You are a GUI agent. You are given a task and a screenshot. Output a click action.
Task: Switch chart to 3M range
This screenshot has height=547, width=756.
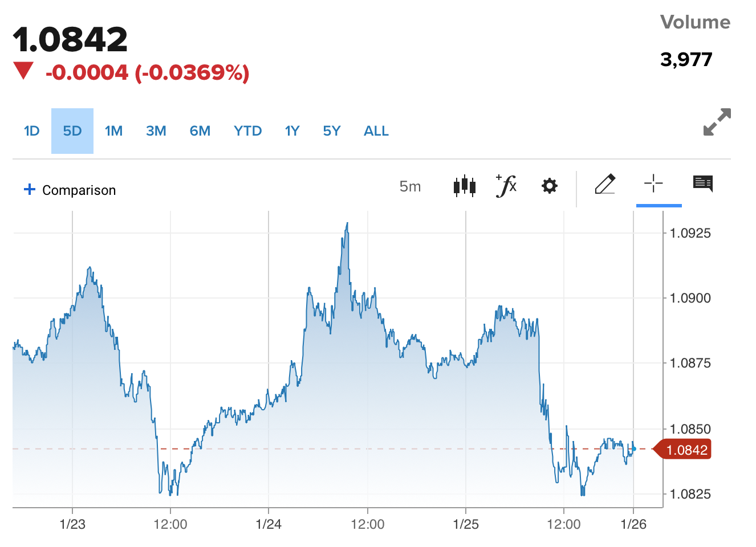[156, 131]
